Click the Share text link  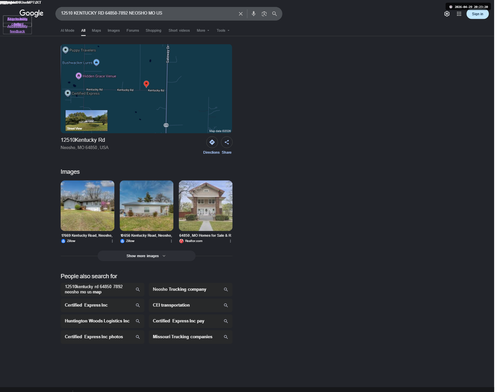tap(227, 152)
